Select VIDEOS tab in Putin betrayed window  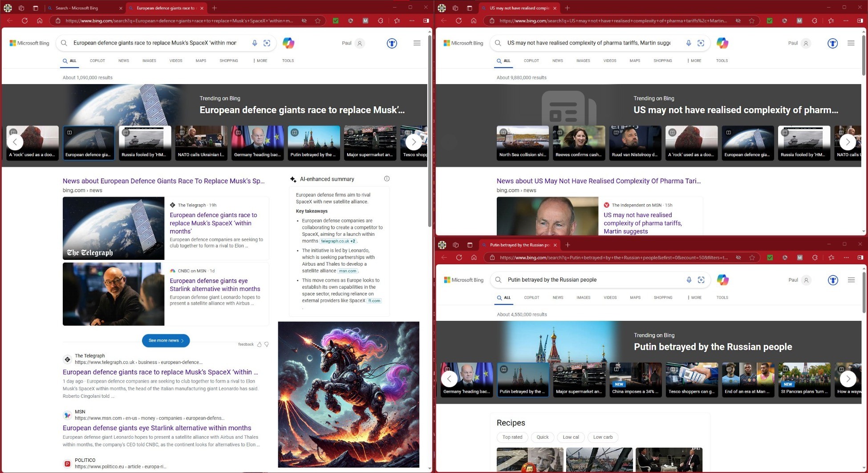tap(610, 297)
